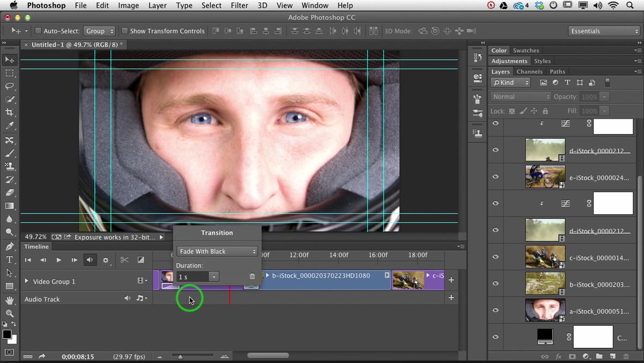Open the Fade With Black transition dropdown
Image resolution: width=644 pixels, height=363 pixels.
[217, 251]
